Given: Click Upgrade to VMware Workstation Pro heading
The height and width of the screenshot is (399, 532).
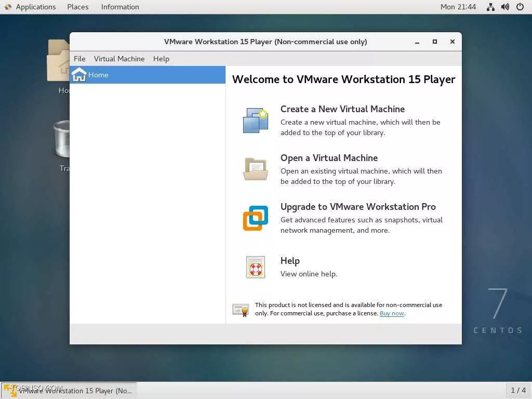Looking at the screenshot, I should 358,207.
